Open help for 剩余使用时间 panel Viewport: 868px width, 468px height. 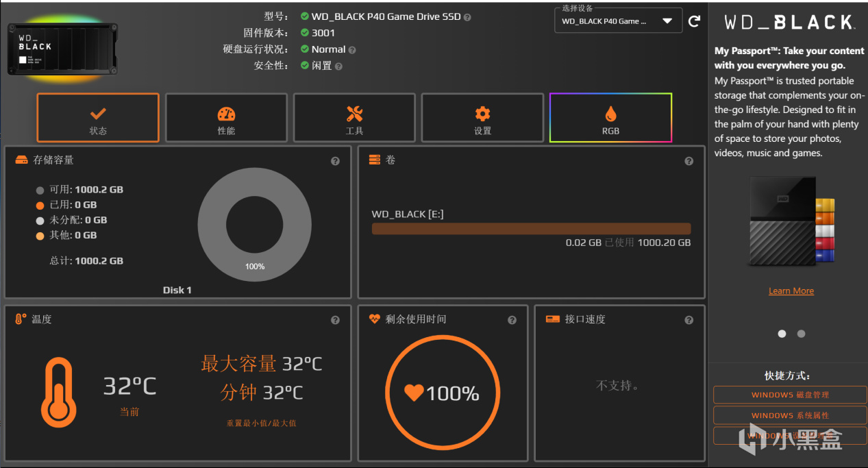pyautogui.click(x=512, y=320)
